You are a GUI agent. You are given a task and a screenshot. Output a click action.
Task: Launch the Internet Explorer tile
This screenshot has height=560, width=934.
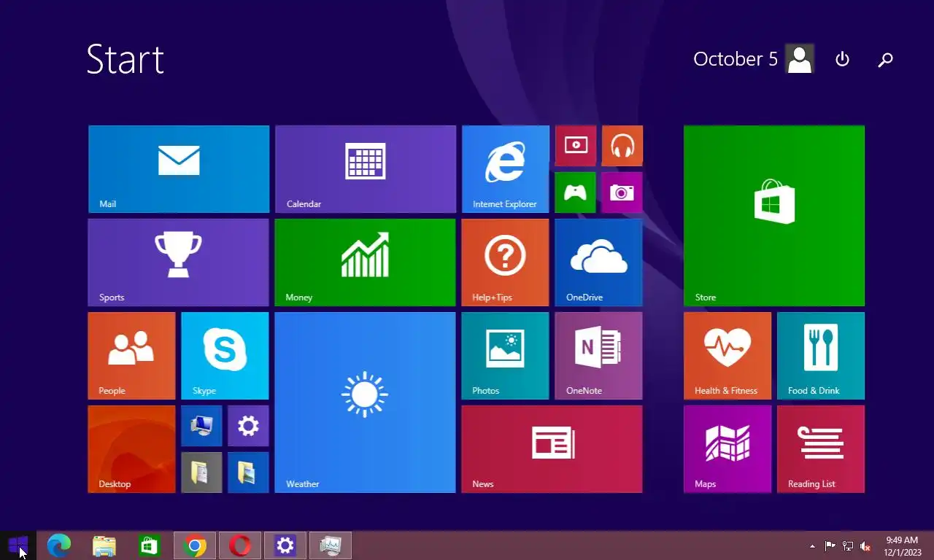pos(506,169)
